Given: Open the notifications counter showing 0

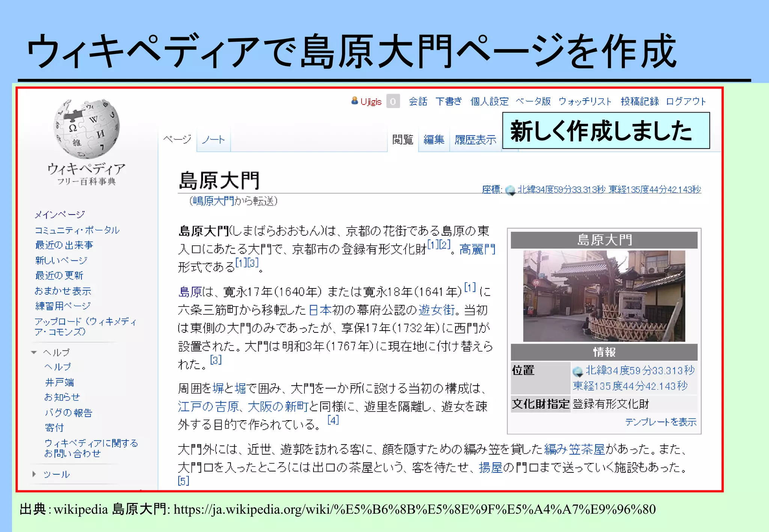Looking at the screenshot, I should click(x=393, y=101).
